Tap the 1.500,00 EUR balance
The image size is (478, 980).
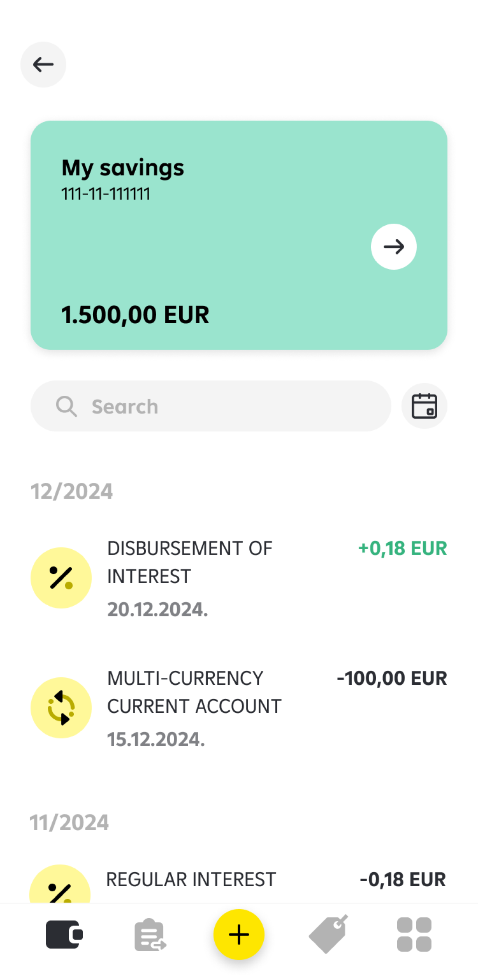[x=135, y=315]
